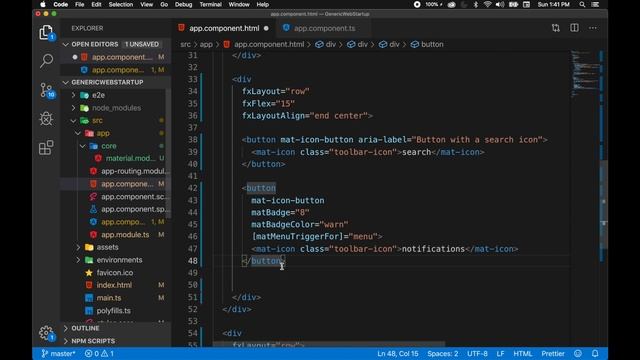
Task: Collapse the OPEN EDITORS section
Action: click(x=66, y=44)
